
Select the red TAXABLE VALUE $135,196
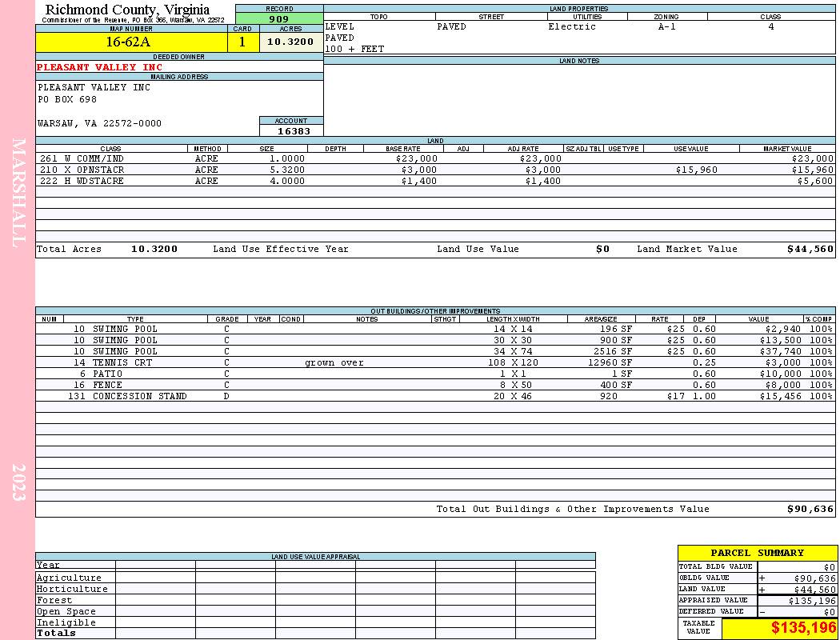803,628
